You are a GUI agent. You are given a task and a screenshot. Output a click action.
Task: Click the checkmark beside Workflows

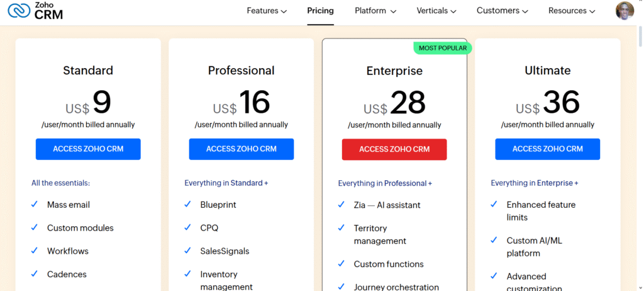coord(35,250)
